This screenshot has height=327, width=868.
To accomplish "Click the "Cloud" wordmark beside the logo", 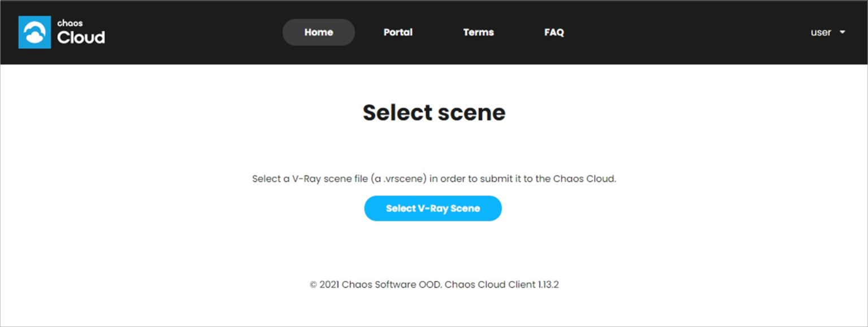I will click(x=81, y=38).
